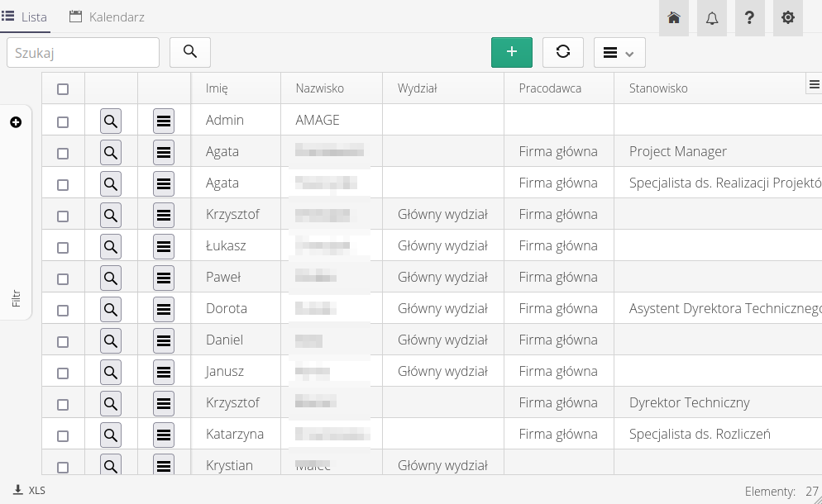Select the checkbox for the Łukasz row

63,247
